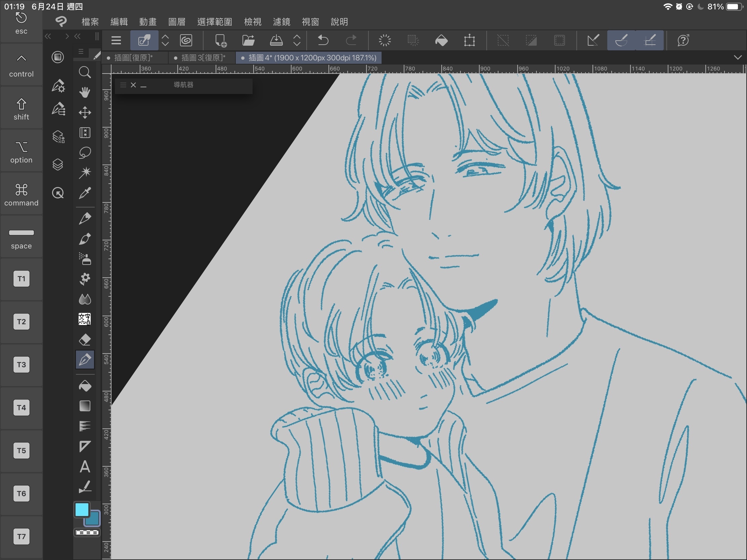Tap the T1 shortcut key
The width and height of the screenshot is (747, 560).
[21, 279]
